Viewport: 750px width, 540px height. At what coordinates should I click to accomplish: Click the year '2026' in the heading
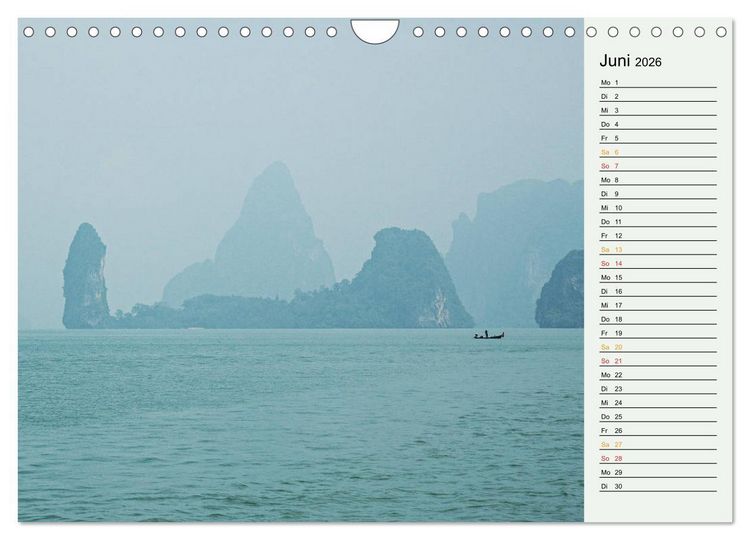648,62
